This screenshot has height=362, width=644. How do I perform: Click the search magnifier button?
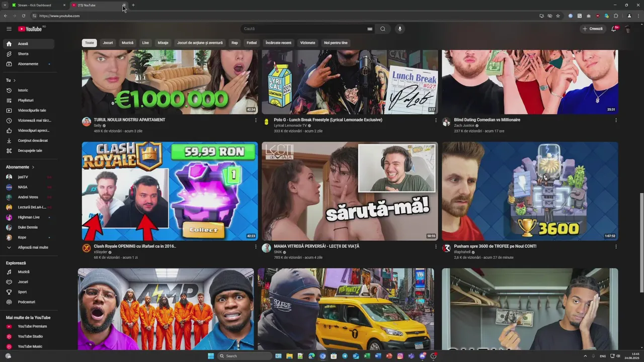point(383,29)
